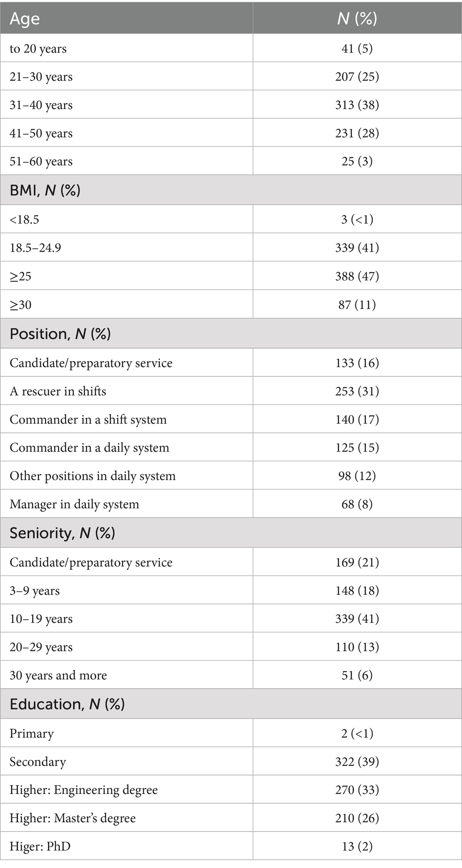Select Commander in a shift system label

coord(88,420)
